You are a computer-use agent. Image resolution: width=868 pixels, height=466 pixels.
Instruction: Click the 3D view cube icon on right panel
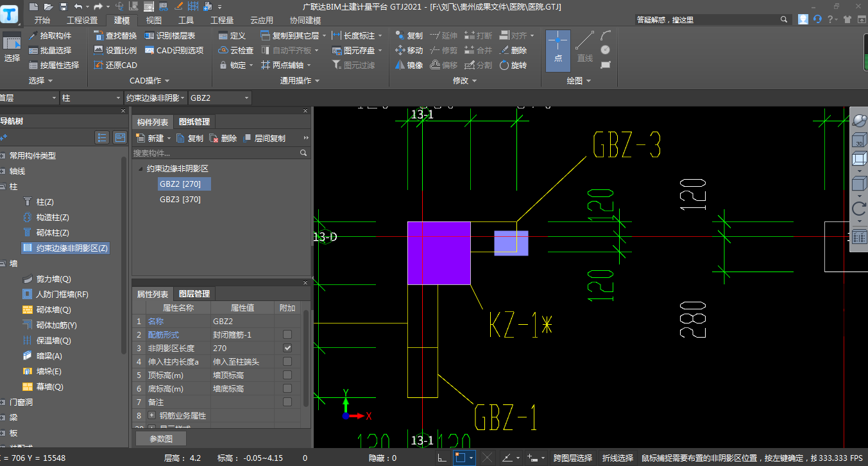(x=859, y=141)
